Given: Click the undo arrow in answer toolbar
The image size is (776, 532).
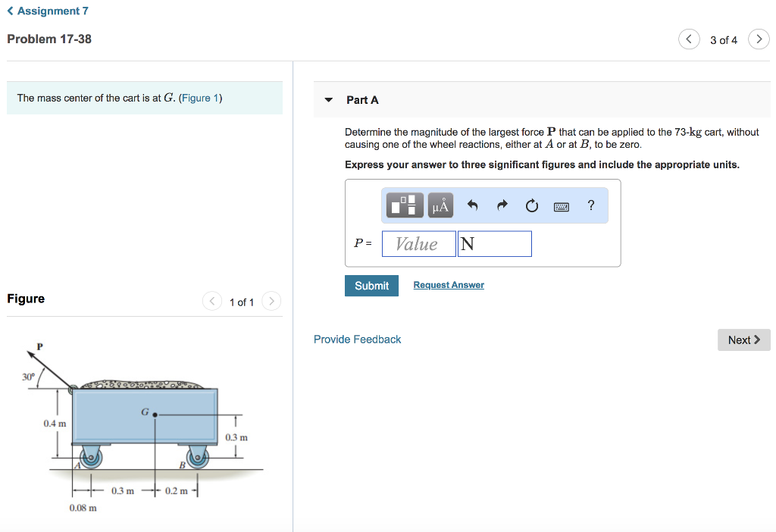Looking at the screenshot, I should coord(474,205).
